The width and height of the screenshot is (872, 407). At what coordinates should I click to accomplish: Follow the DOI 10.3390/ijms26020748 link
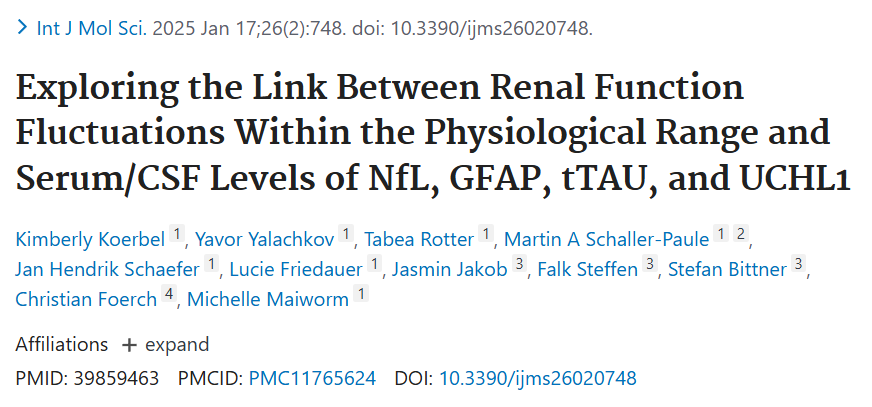click(538, 379)
